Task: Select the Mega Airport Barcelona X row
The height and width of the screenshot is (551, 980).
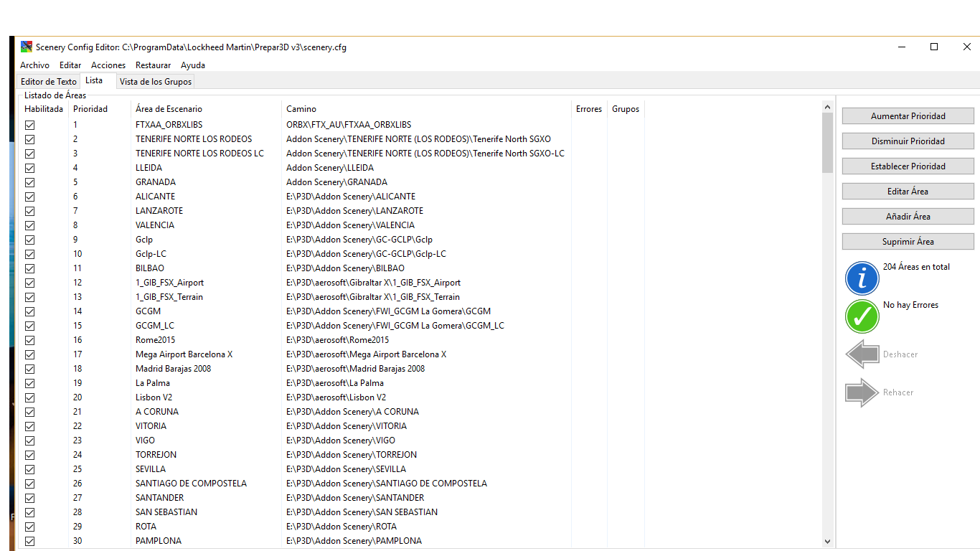Action: [184, 354]
